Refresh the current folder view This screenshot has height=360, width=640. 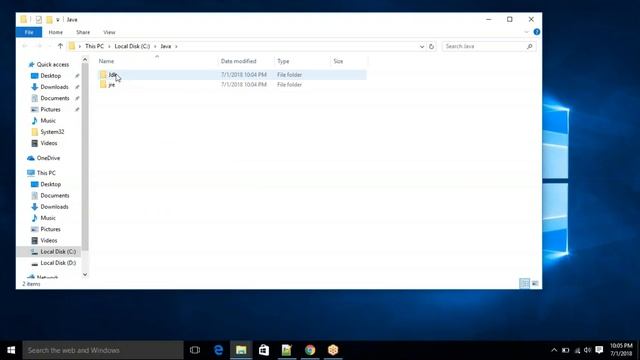tap(431, 47)
